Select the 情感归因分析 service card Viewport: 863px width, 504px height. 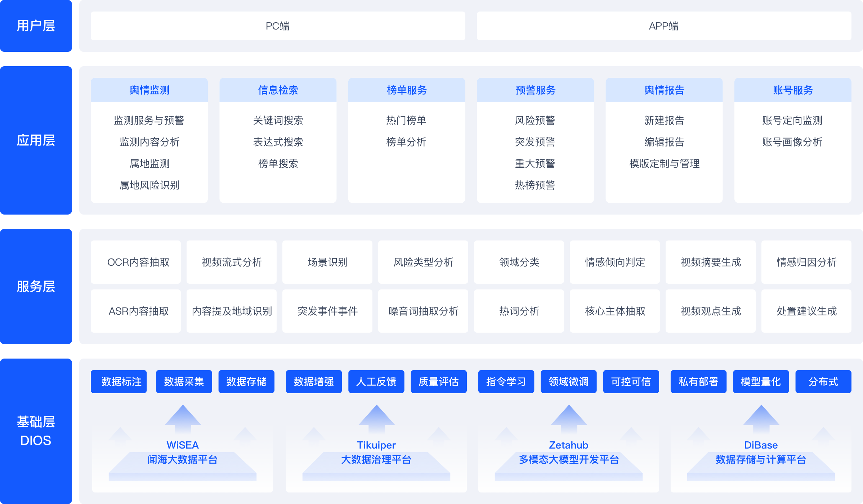[x=806, y=262]
